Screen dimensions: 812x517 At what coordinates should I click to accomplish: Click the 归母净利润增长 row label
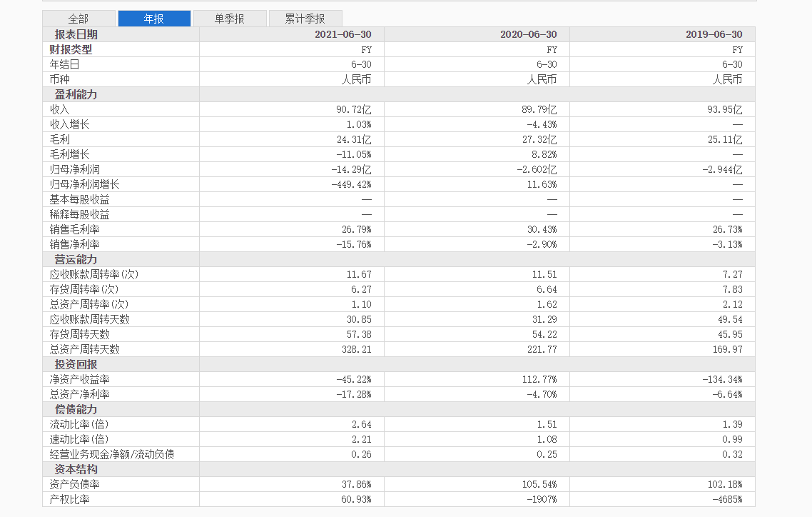pos(84,184)
